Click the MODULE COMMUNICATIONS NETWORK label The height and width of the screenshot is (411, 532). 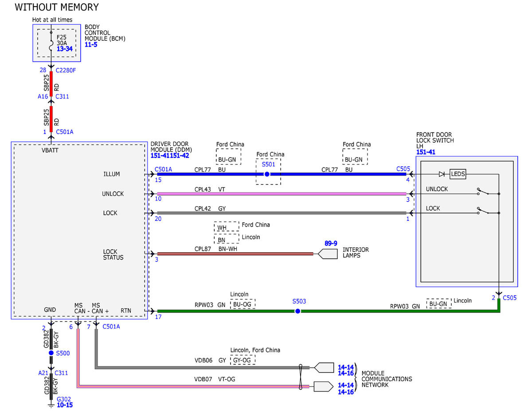[387, 379]
